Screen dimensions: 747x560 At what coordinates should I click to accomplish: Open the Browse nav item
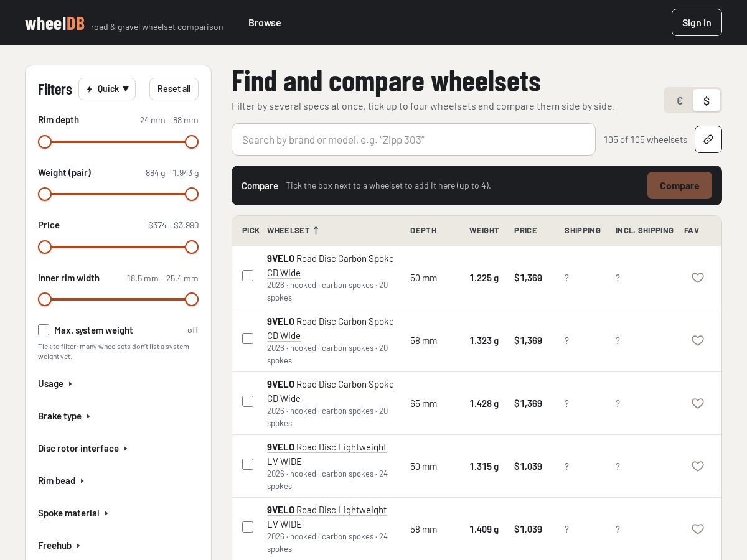point(265,22)
